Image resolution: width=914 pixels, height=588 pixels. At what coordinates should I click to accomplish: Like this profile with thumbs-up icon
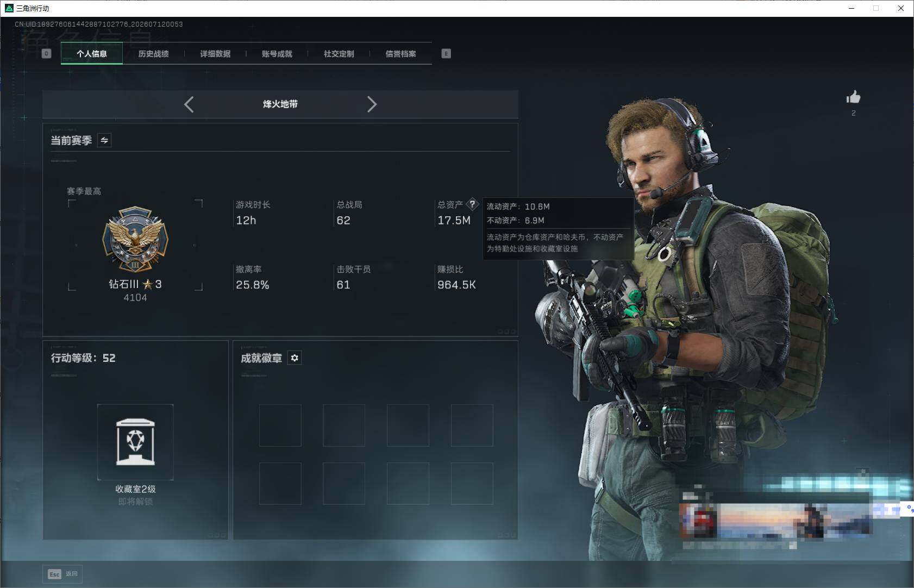[853, 97]
